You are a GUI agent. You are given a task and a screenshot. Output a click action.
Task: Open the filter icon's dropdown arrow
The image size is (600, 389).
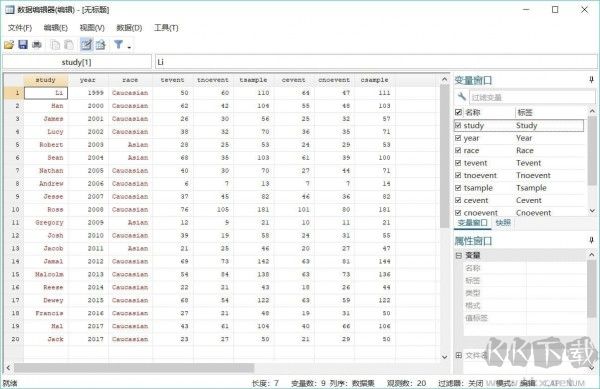coord(129,47)
